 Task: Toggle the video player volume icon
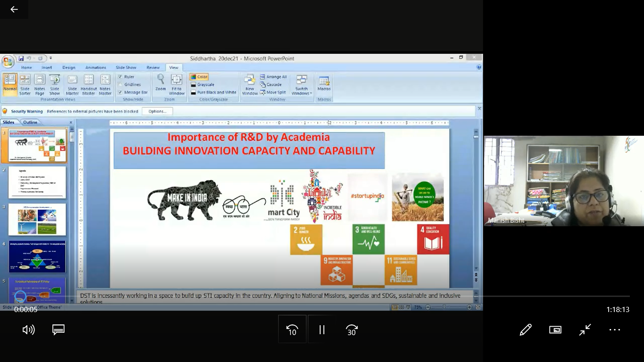(x=29, y=329)
